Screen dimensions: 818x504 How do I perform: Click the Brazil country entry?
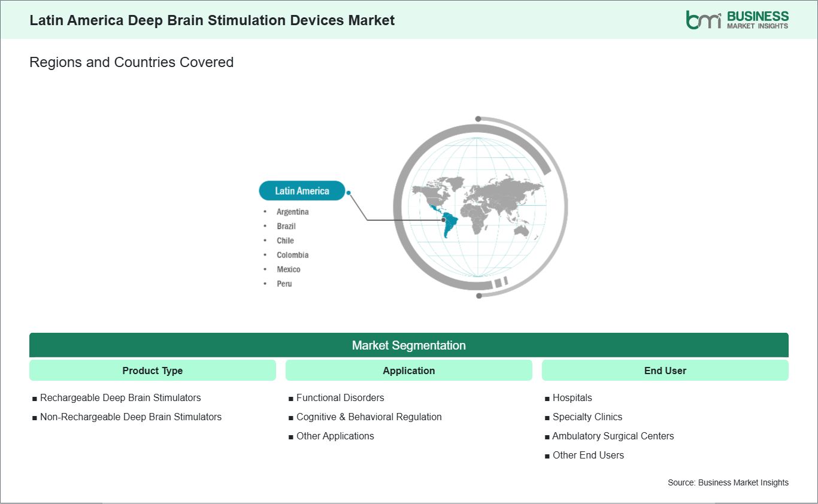286,226
